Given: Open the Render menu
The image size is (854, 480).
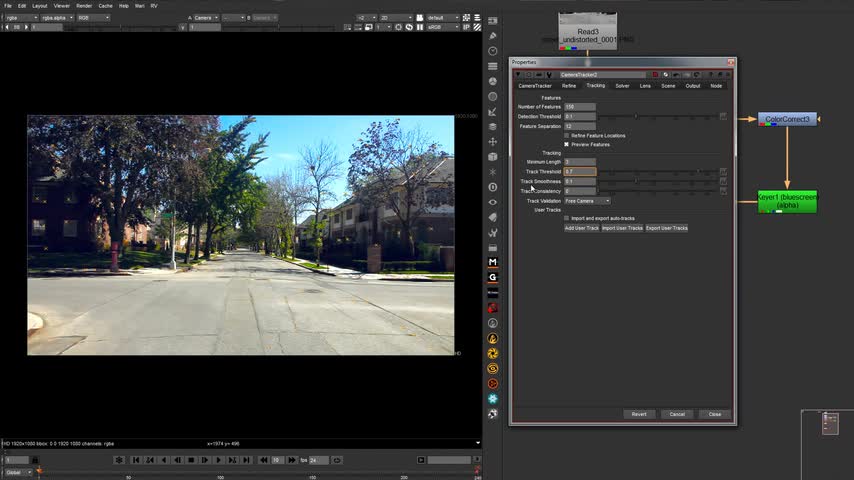Looking at the screenshot, I should [84, 6].
